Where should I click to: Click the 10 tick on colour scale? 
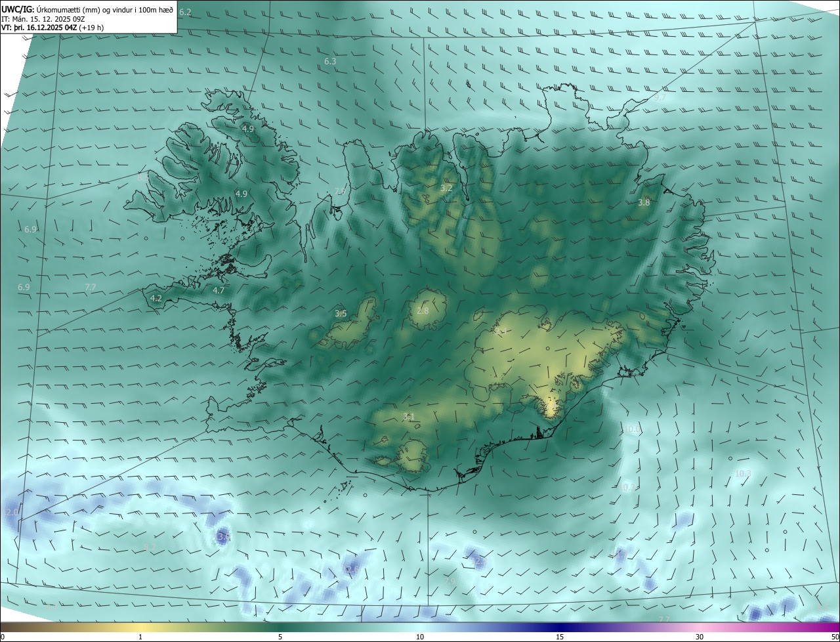click(420, 637)
